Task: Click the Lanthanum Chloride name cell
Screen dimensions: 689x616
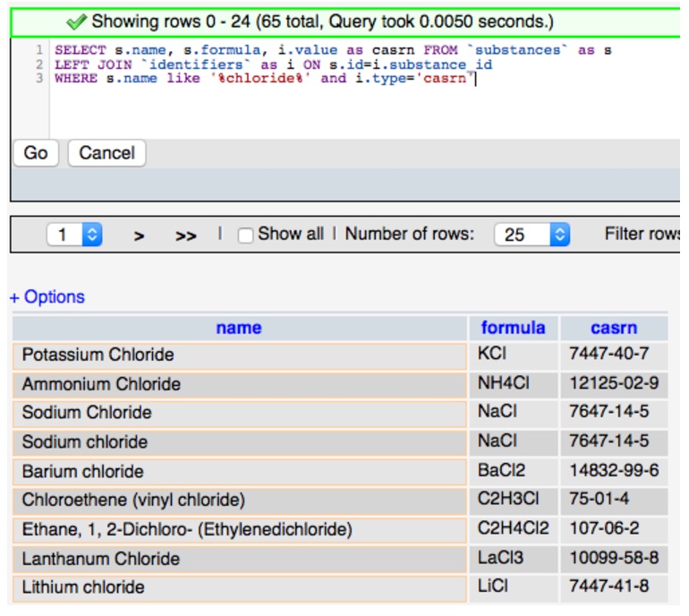Action: tap(100, 559)
